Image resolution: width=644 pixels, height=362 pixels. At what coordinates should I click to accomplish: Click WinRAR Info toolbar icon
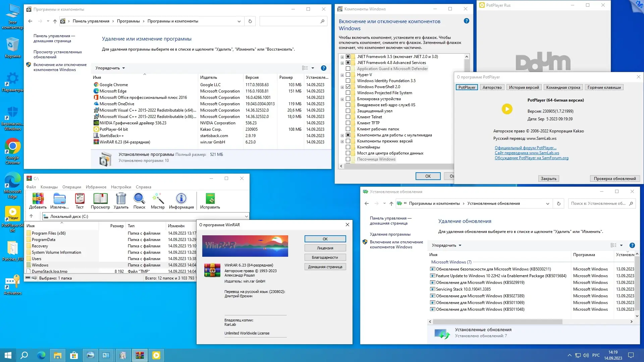[x=181, y=201]
